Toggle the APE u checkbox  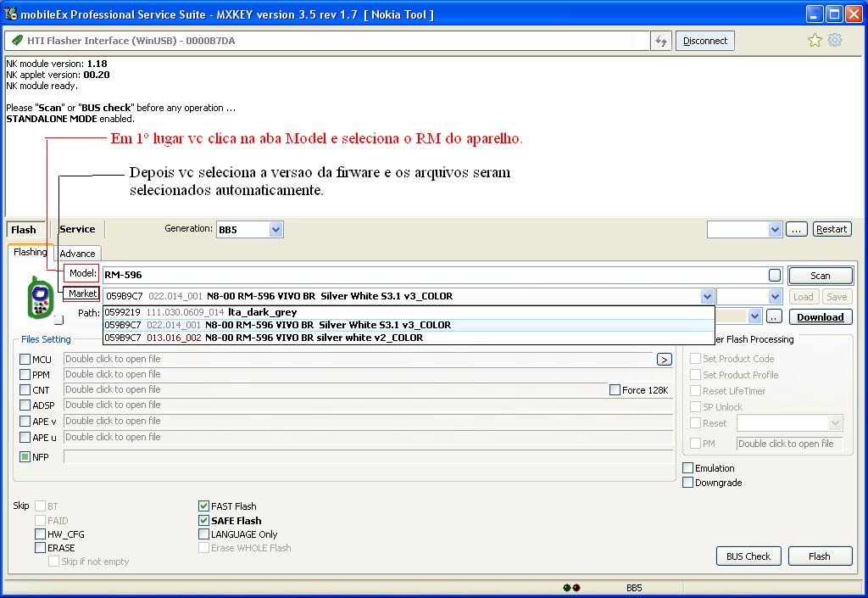[x=25, y=438]
